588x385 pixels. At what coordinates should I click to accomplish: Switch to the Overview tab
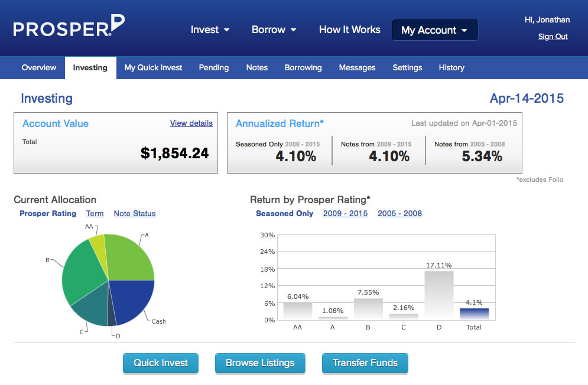[x=39, y=67]
